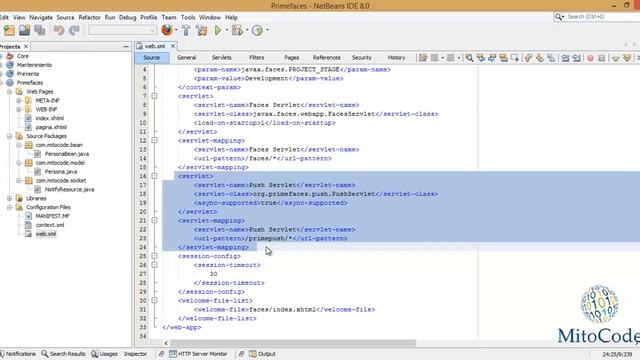
Task: Select the Mantenimiento project node
Action: click(34, 65)
